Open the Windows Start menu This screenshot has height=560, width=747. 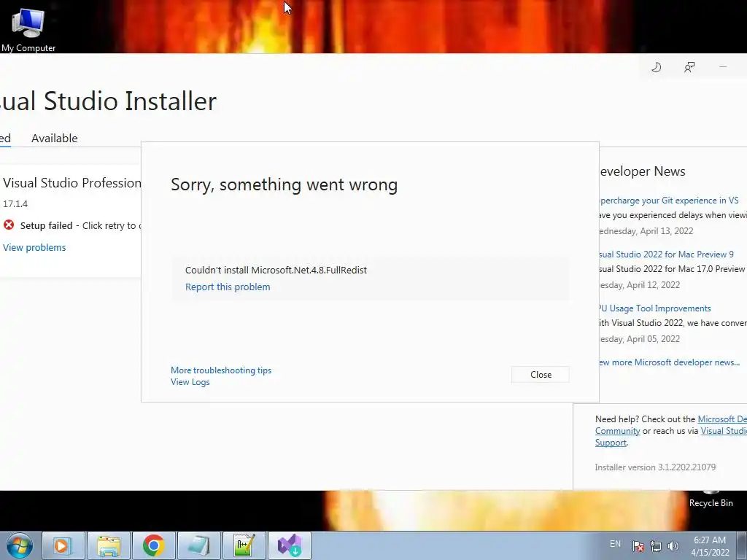coord(20,545)
